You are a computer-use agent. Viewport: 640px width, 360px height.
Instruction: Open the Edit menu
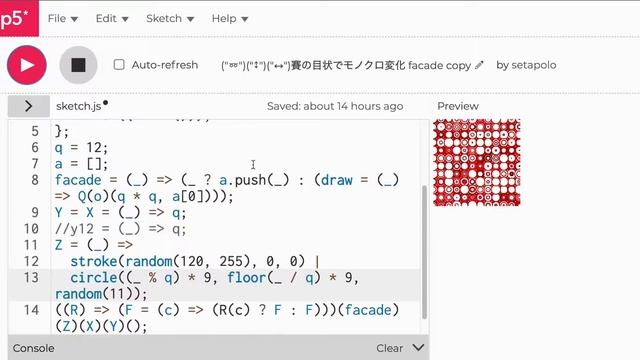point(112,19)
